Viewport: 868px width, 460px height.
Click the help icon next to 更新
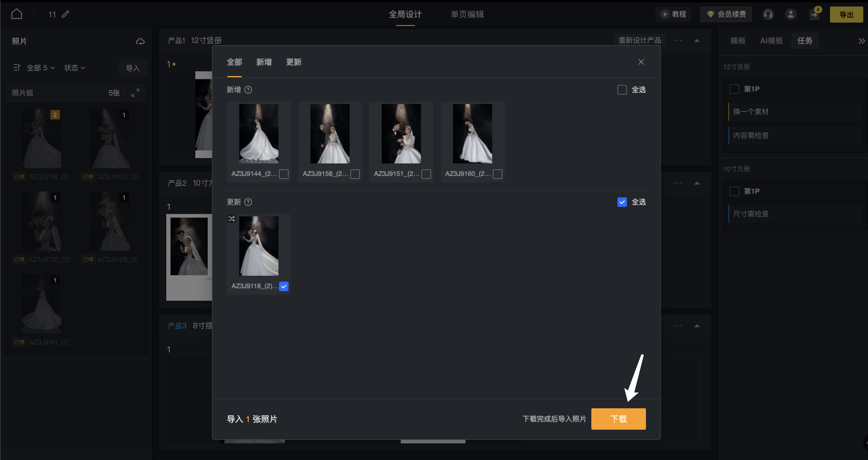(248, 202)
